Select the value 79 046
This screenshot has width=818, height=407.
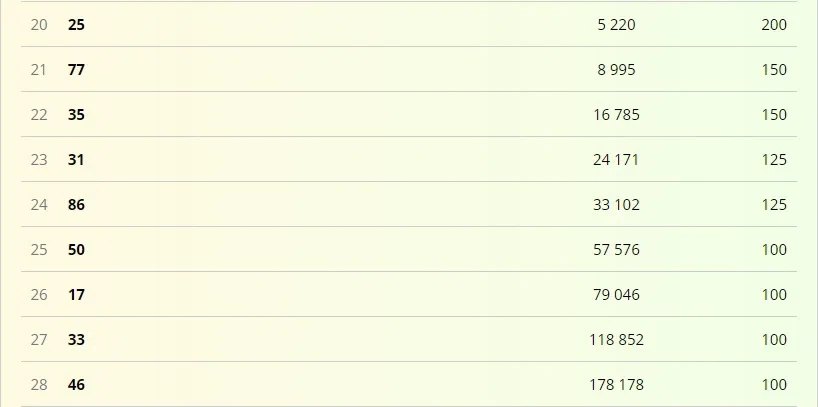tap(616, 294)
